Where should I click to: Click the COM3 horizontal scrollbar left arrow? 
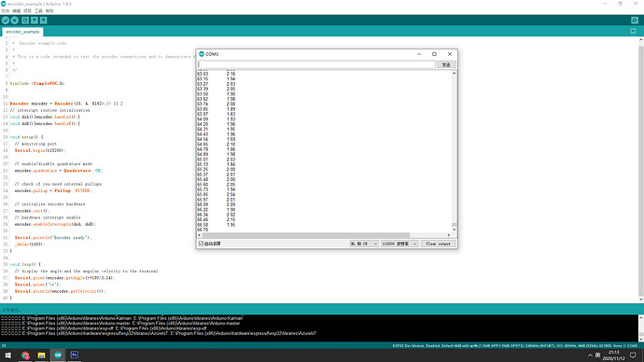pyautogui.click(x=200, y=235)
